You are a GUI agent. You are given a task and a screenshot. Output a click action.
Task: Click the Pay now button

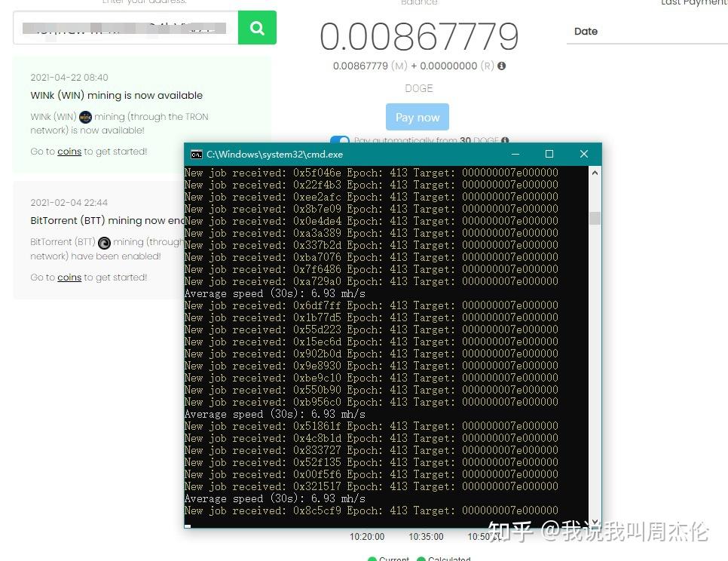(418, 117)
